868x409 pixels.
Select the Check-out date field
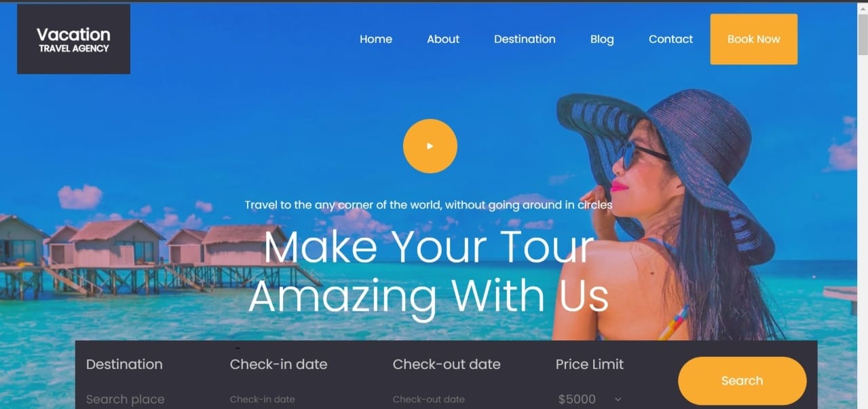click(461, 399)
